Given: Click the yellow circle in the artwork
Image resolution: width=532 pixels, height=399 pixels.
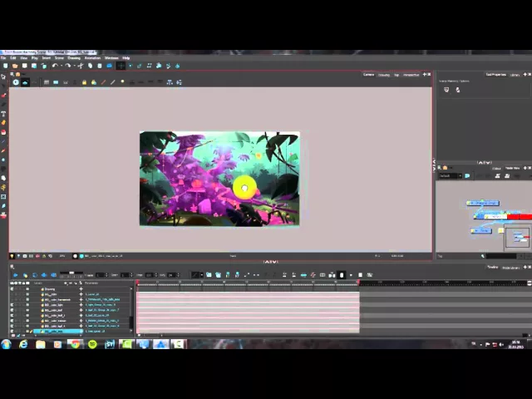Looking at the screenshot, I should coord(244,187).
